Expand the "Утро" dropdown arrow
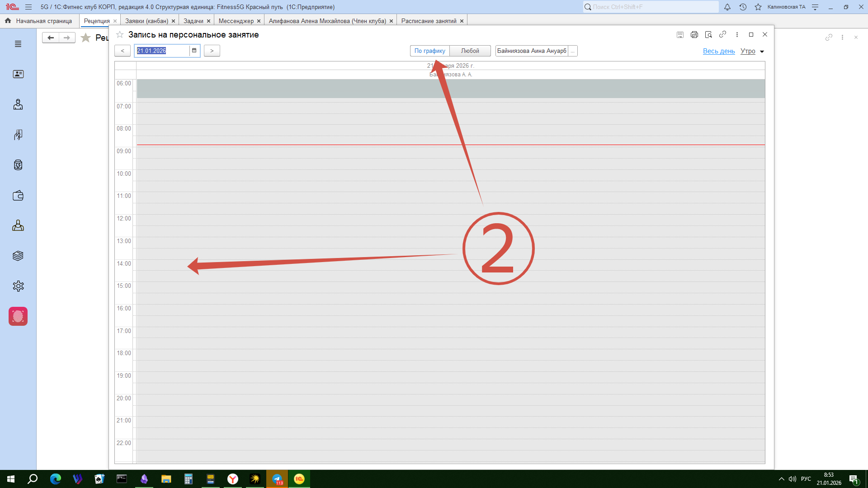 762,52
